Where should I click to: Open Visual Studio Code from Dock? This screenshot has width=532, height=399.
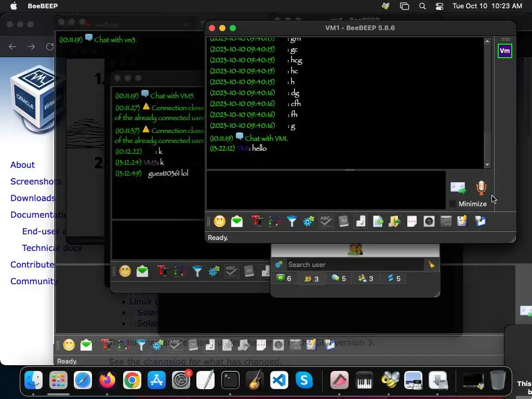tap(279, 380)
